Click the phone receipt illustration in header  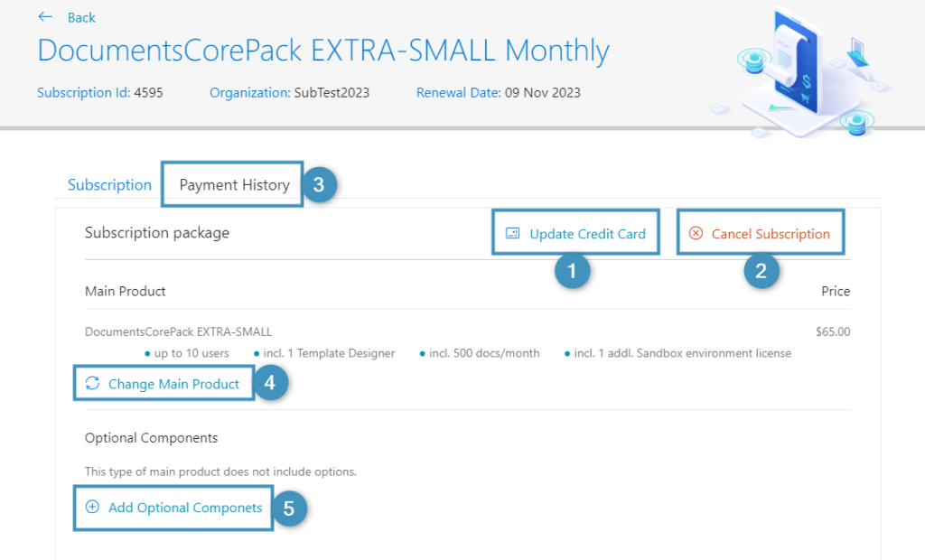(x=803, y=72)
